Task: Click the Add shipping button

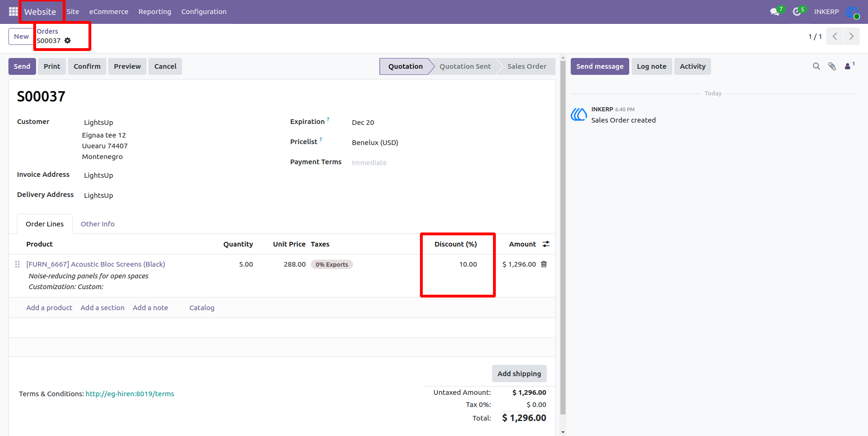Action: coord(519,374)
